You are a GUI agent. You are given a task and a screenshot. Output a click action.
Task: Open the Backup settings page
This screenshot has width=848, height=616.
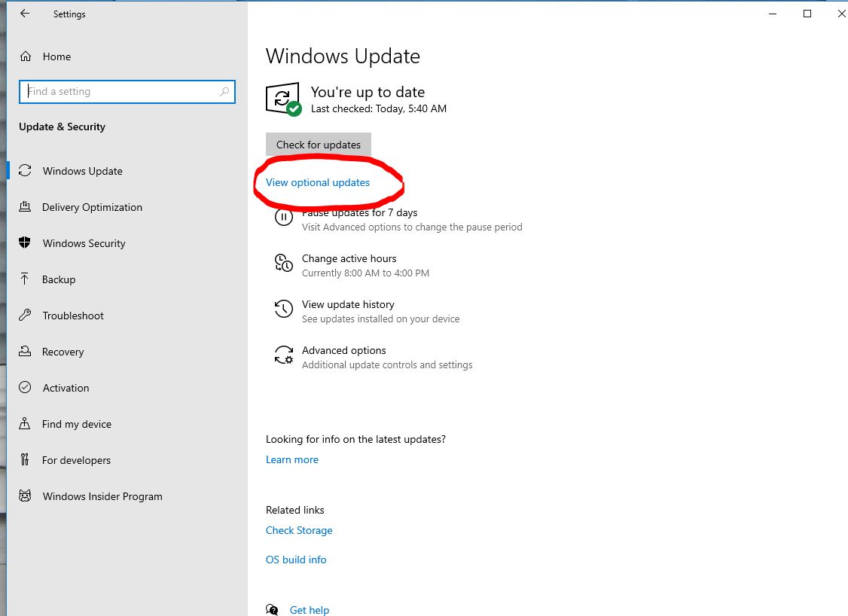coord(59,279)
